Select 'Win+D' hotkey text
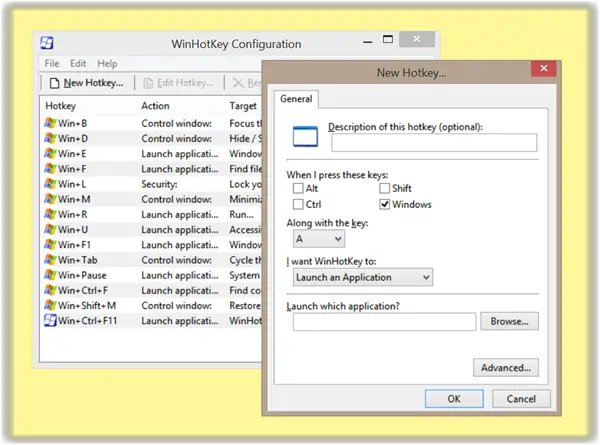Viewport: 600px width, 445px height. click(73, 138)
